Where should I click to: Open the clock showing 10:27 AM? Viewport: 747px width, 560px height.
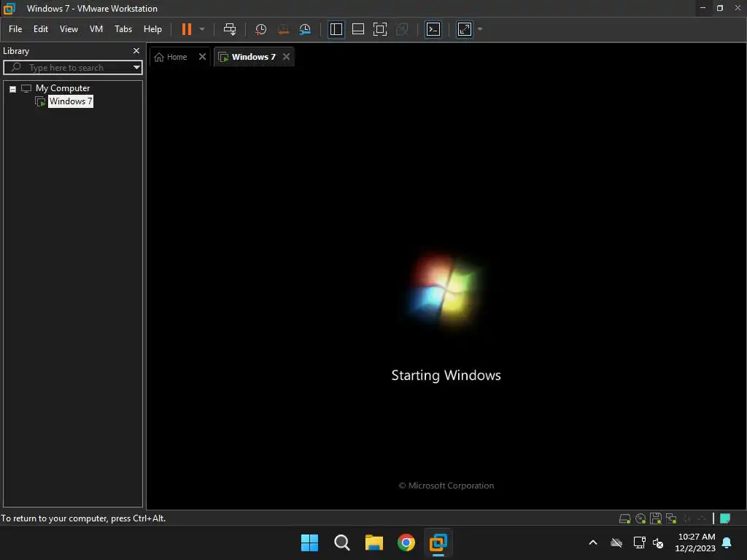695,542
